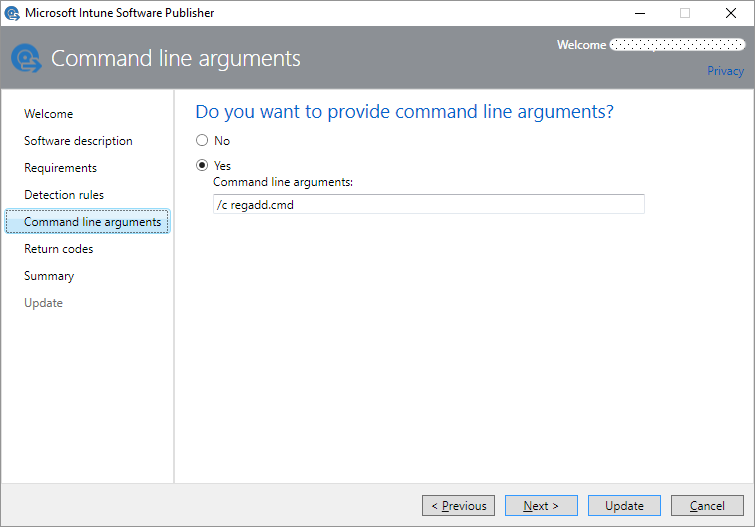755x527 pixels.
Task: Minimize the Intune Software Publisher window
Action: (x=640, y=13)
